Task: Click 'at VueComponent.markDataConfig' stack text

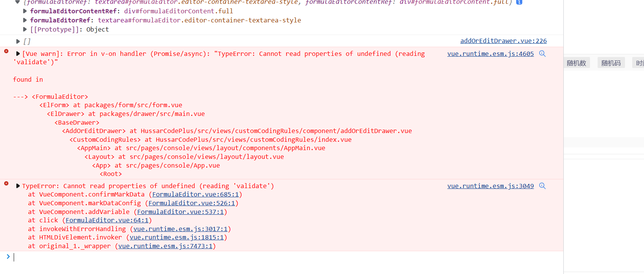Action: [x=84, y=203]
